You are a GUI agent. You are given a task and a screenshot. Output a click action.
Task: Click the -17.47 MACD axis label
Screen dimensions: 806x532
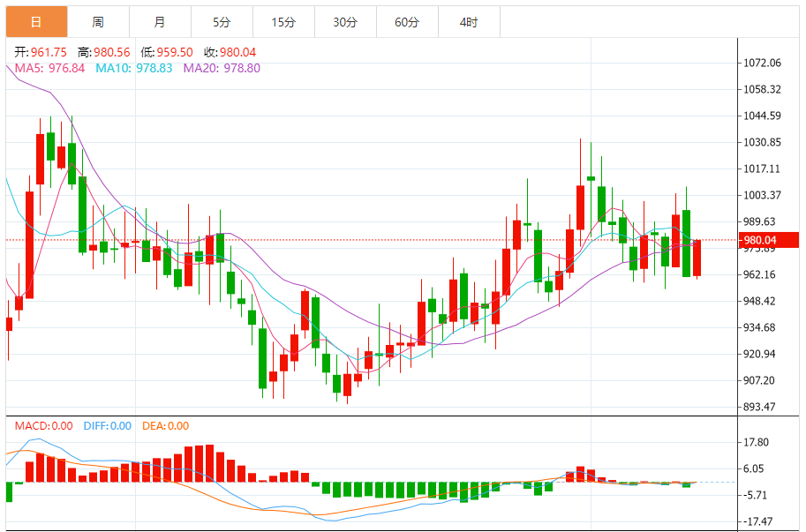click(x=757, y=521)
